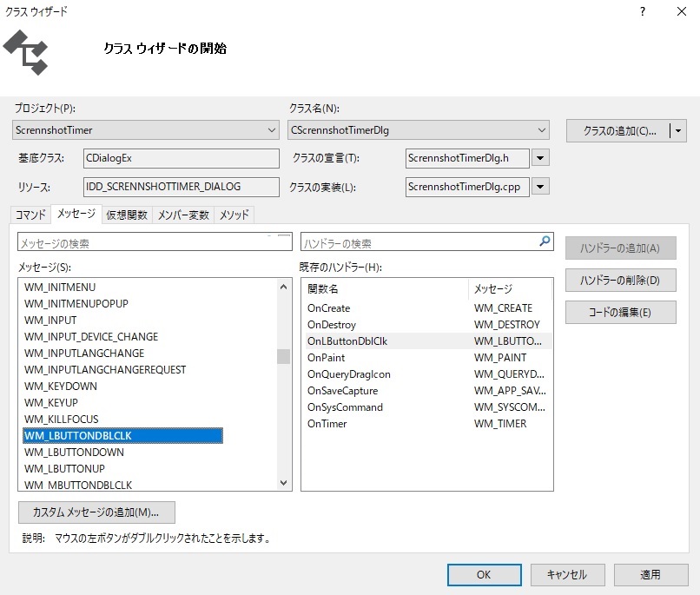This screenshot has width=700, height=595.
Task: Focus the メッセージの検索 search field
Action: pos(155,242)
